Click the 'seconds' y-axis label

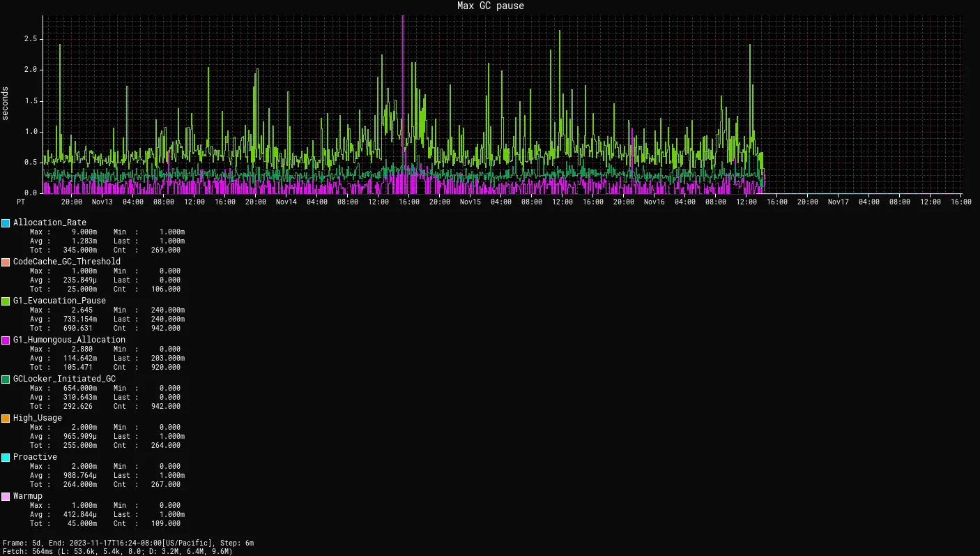coord(6,103)
